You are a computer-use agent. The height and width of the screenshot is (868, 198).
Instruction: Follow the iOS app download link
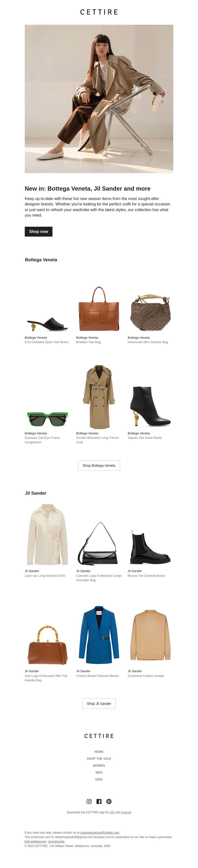tap(112, 812)
